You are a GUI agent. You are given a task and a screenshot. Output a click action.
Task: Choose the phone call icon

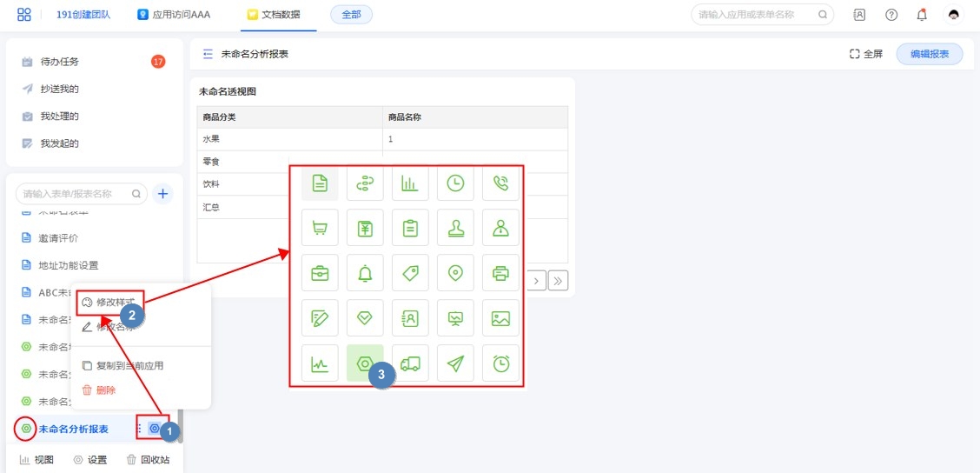coord(500,183)
